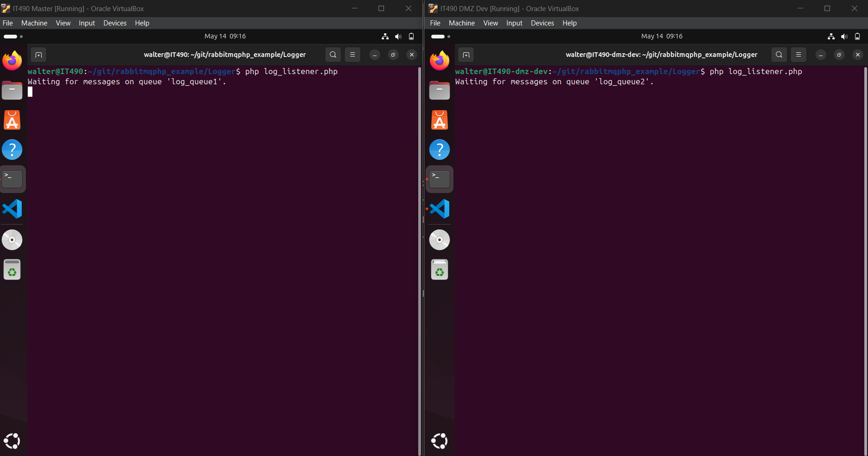Open Devices menu in IT490 Master window

tap(115, 23)
